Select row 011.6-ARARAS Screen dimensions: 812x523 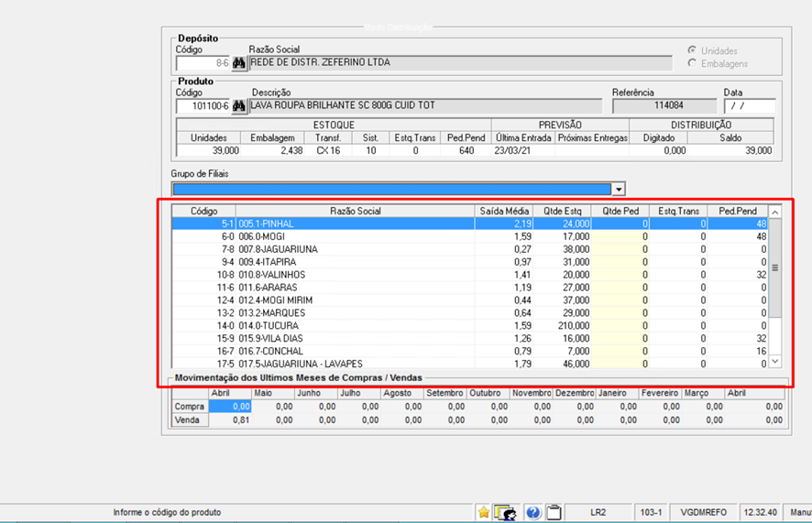[470, 287]
